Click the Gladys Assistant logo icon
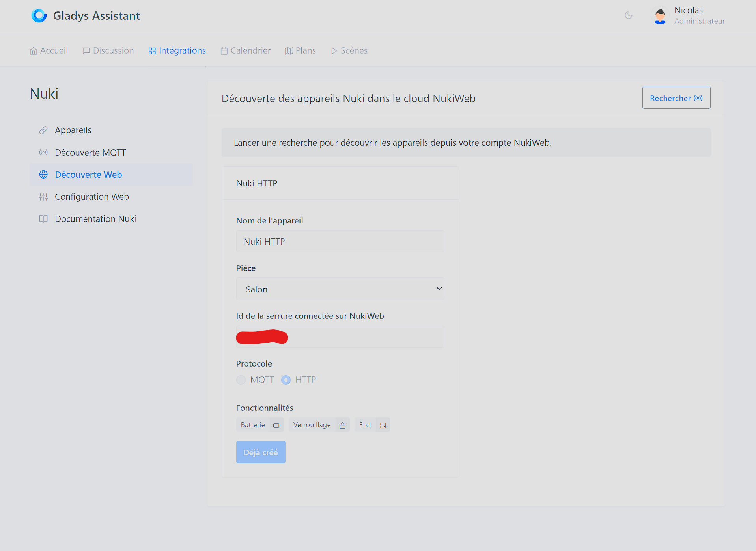Screen dimensions: 756x551 click(39, 16)
